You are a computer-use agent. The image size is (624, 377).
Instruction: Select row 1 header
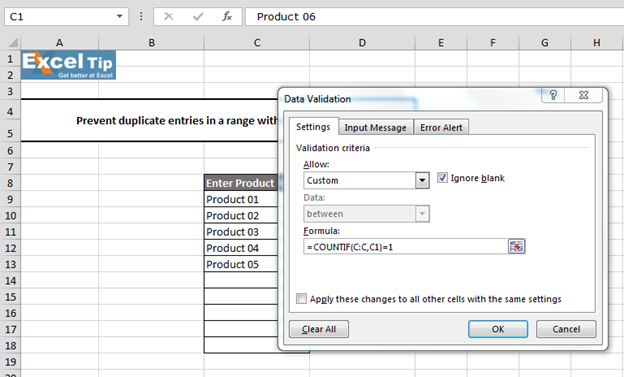pyautogui.click(x=10, y=59)
